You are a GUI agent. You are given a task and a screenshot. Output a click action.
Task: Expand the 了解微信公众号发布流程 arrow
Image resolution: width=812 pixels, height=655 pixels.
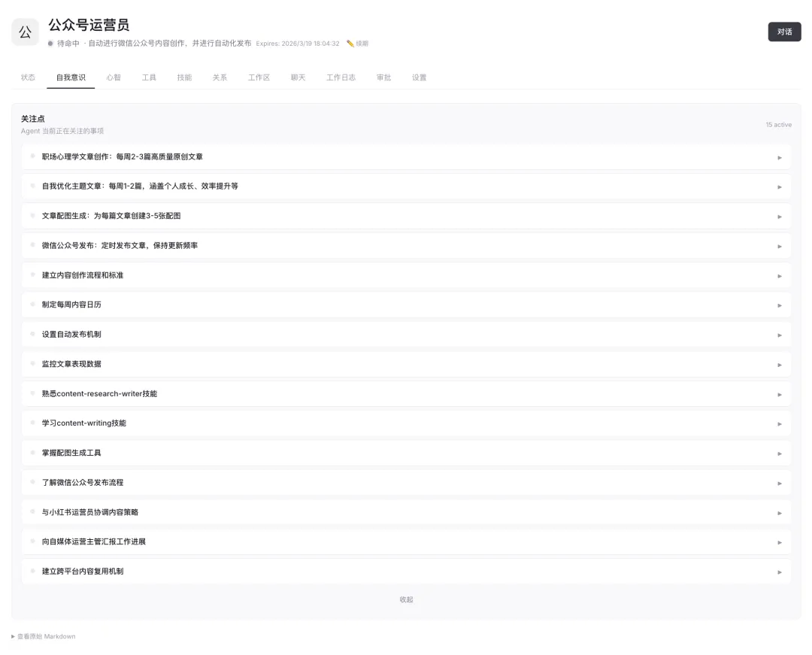780,483
